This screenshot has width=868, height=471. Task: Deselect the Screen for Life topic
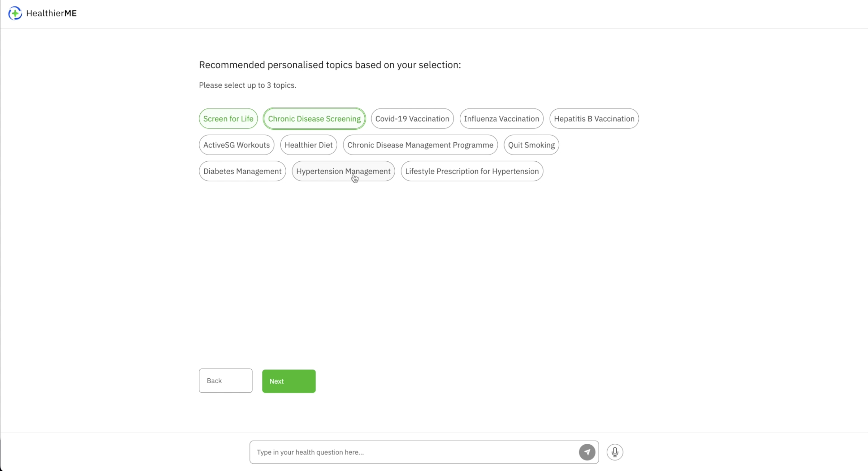(x=228, y=119)
